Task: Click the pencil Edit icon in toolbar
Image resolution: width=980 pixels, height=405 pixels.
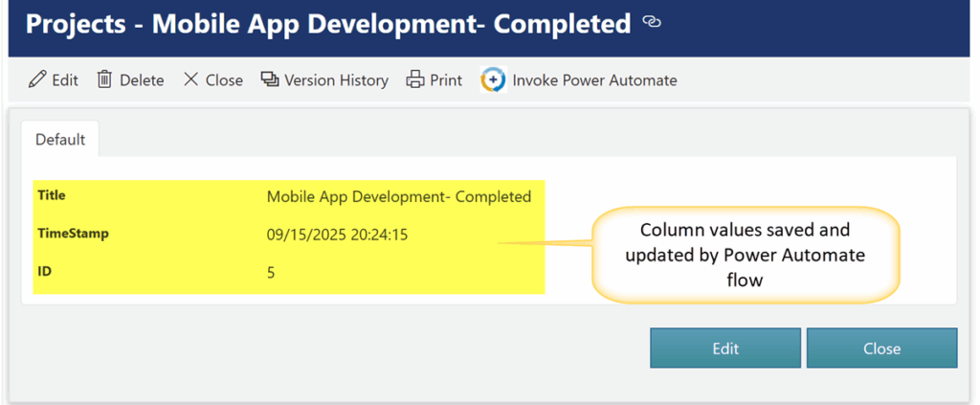Action: point(37,80)
